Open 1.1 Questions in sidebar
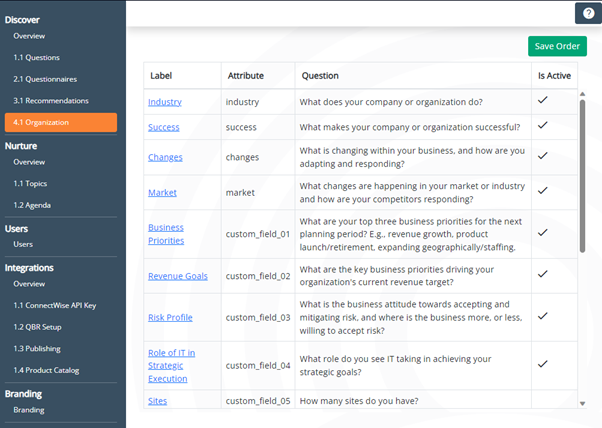The height and width of the screenshot is (428, 602). tap(36, 58)
